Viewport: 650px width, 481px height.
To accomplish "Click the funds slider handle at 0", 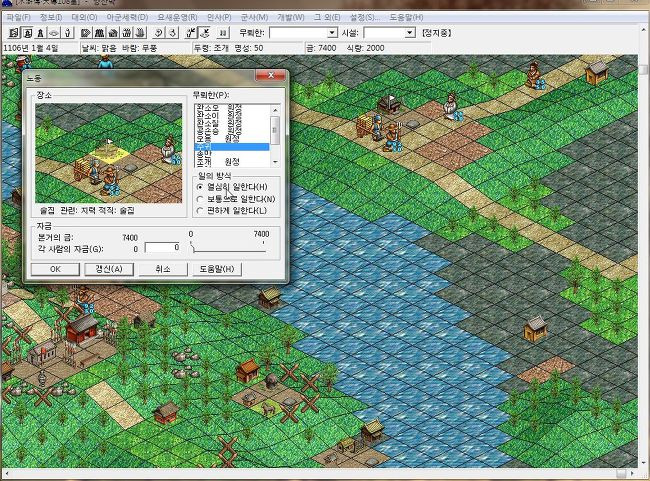I will click(x=192, y=248).
